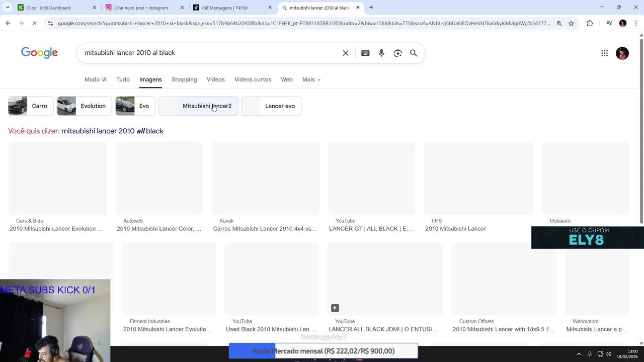
Task: Click the page vertical scrollbar
Action: pos(641,131)
